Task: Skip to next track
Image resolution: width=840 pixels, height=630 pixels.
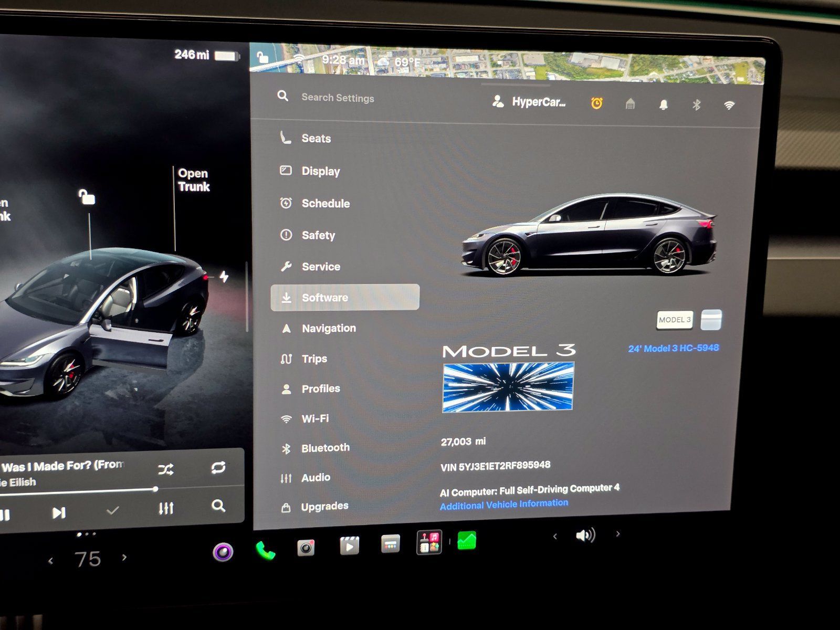Action: 59,512
